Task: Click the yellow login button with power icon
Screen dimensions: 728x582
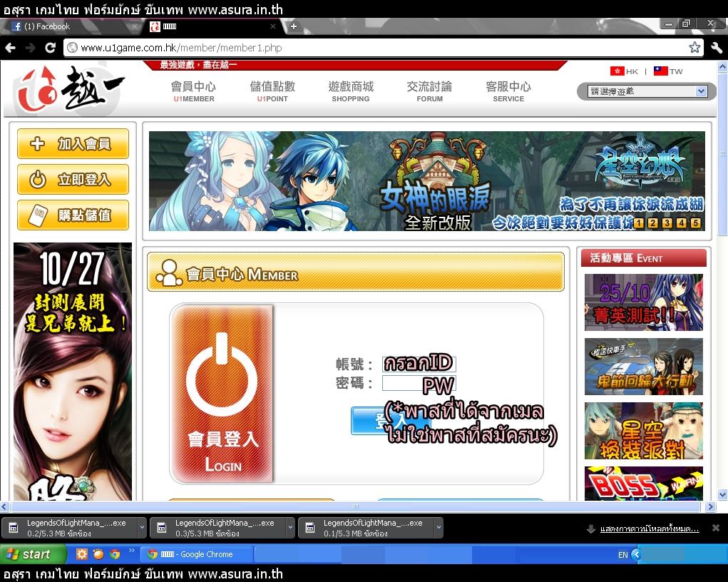Action: tap(73, 179)
